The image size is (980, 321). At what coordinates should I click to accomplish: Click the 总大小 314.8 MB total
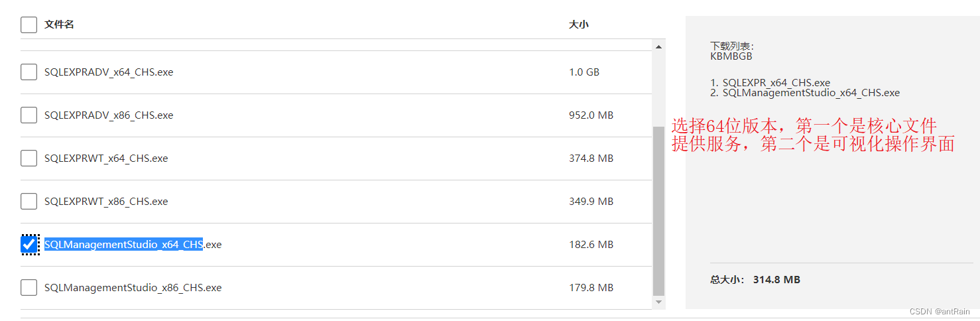(755, 280)
